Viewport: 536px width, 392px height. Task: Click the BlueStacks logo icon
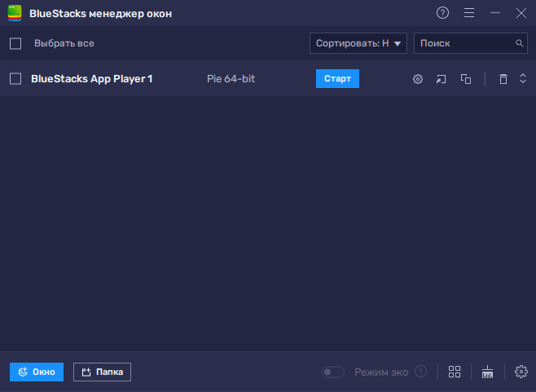(15, 13)
